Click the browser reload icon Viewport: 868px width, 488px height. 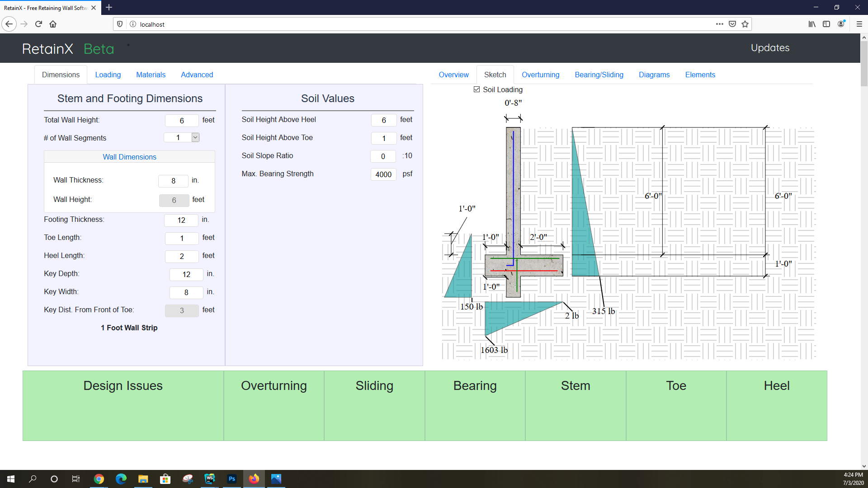tap(38, 24)
